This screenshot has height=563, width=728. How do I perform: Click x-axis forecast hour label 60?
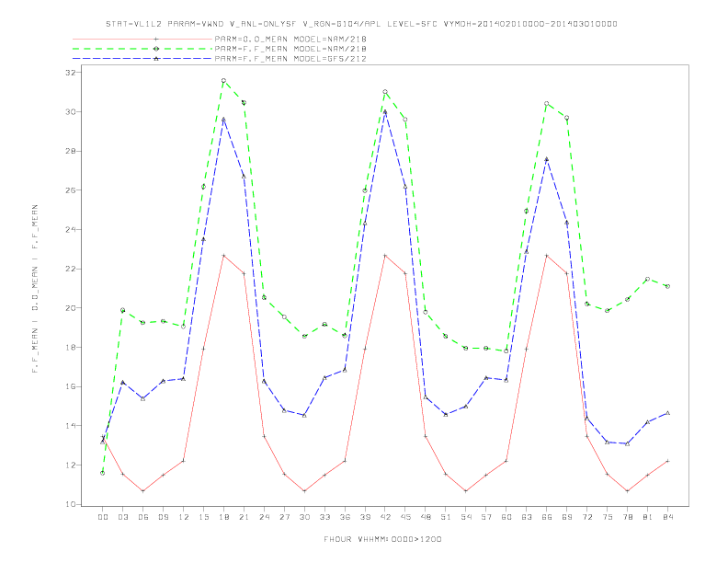coord(506,517)
